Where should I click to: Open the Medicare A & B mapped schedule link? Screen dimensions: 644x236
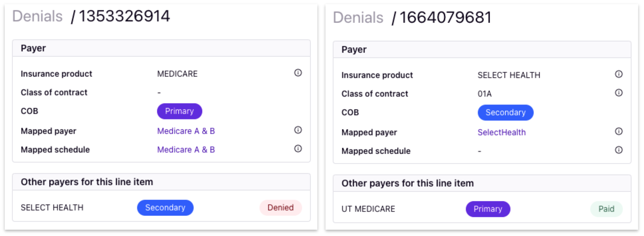pos(186,150)
